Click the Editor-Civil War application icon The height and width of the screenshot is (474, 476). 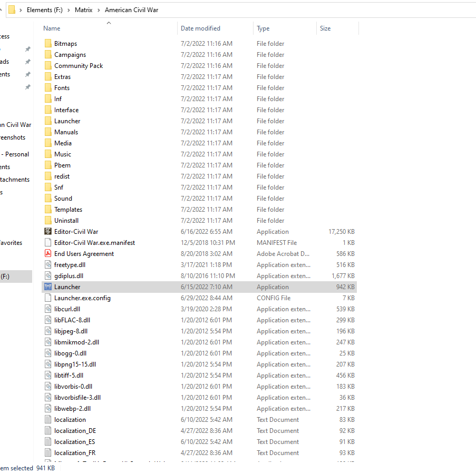click(x=48, y=231)
